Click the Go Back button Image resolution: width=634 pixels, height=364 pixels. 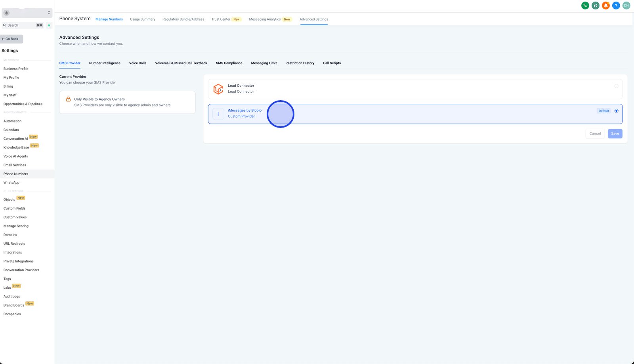[11, 39]
